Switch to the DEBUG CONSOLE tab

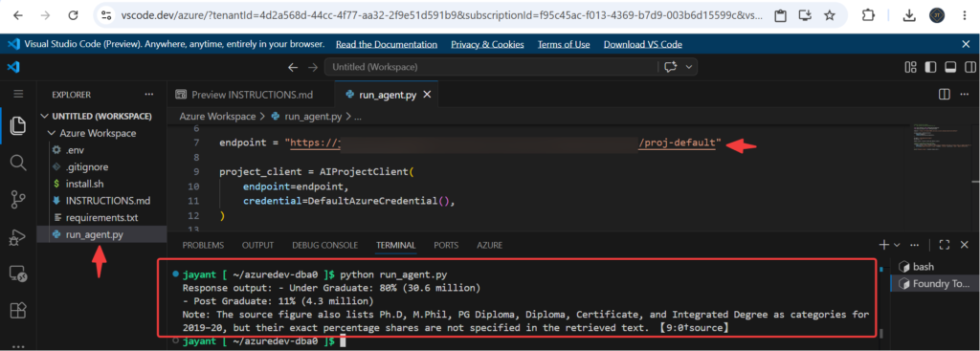[325, 246]
